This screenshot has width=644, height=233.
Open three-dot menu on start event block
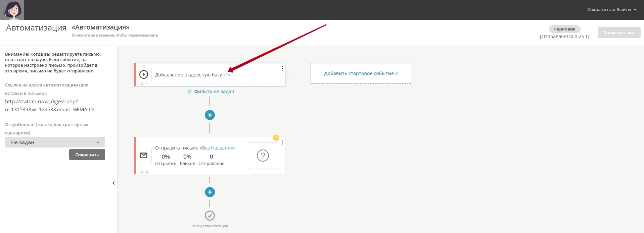pyautogui.click(x=283, y=68)
